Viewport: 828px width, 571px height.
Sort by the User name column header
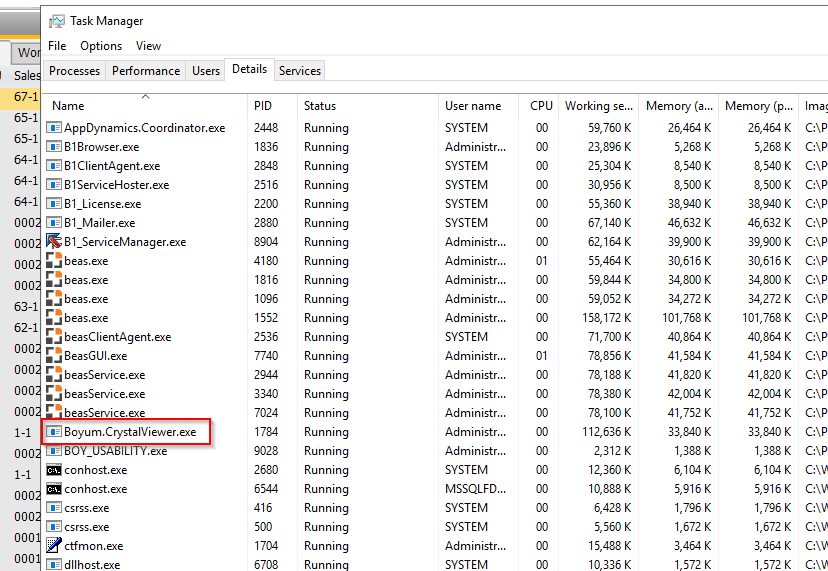[x=478, y=106]
